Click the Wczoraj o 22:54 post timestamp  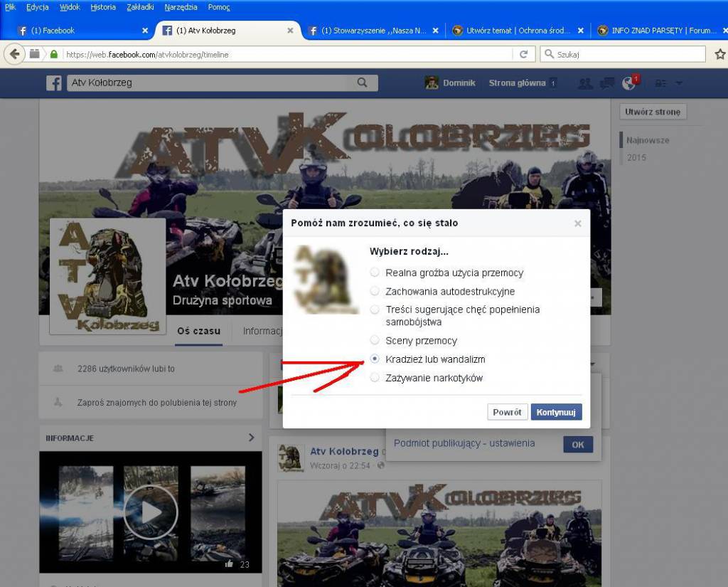tap(340, 465)
